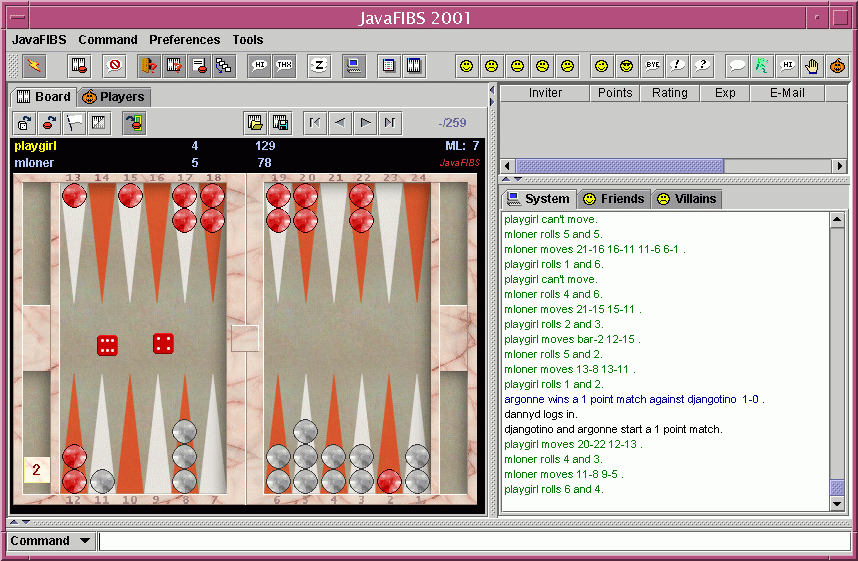This screenshot has width=858, height=561.
Task: Click the board with red checker toolbar icon
Action: 79,66
